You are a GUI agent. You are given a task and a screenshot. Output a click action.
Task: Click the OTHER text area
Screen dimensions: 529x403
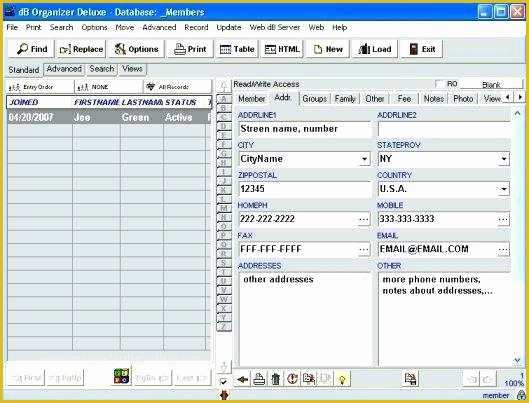click(x=444, y=319)
